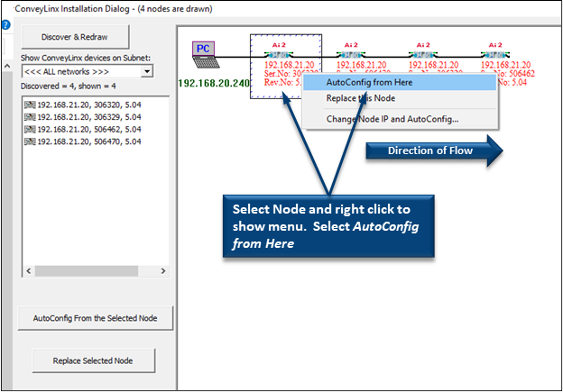Choose Replace this Node menu entry
Screen dimensions: 563x392
click(x=400, y=98)
